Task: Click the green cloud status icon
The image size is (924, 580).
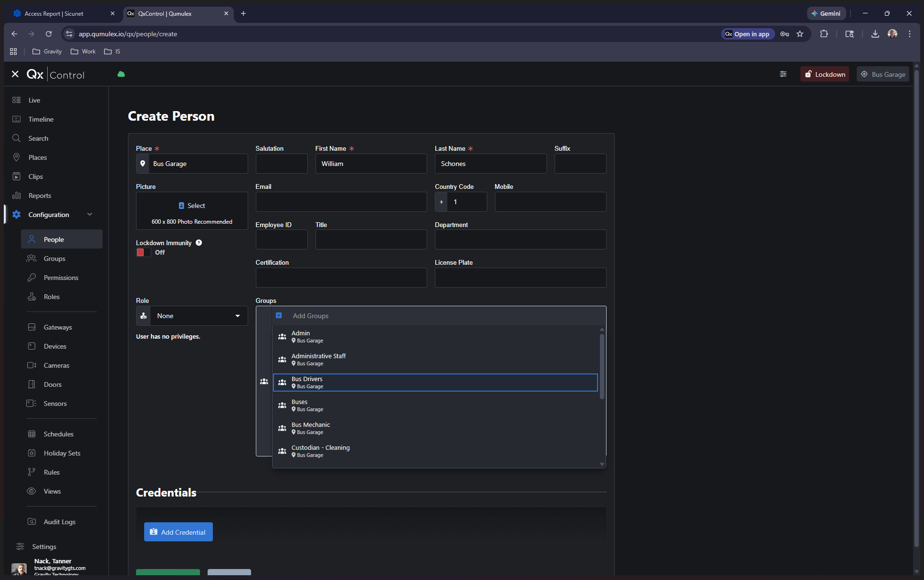Action: (x=121, y=74)
